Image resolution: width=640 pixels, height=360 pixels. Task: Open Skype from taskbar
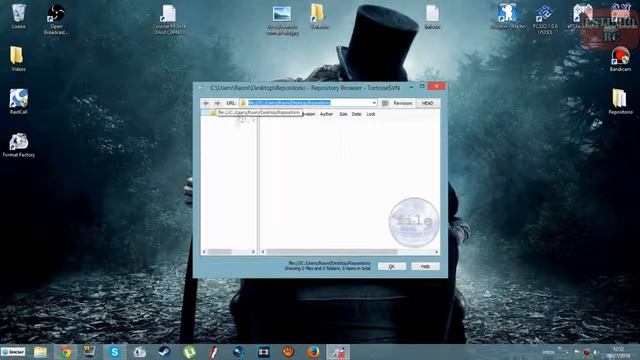click(115, 352)
